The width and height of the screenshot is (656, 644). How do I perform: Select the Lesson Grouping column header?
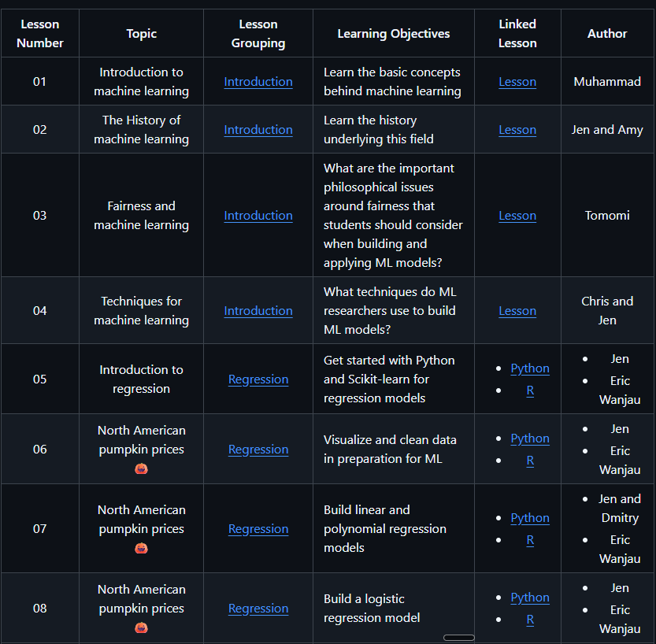(x=258, y=33)
